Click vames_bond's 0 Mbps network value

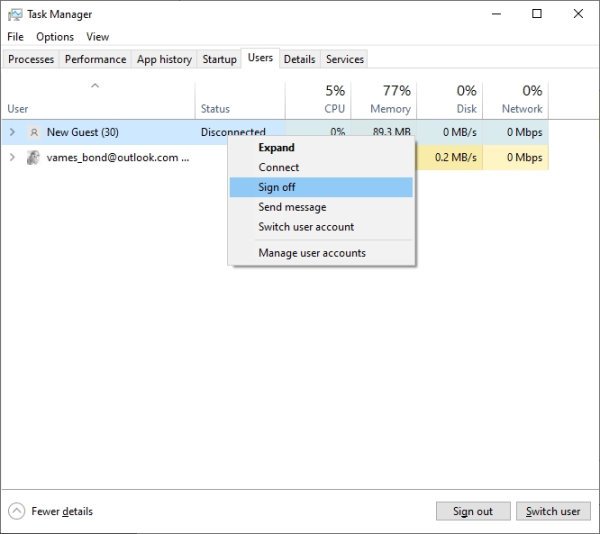pos(525,158)
